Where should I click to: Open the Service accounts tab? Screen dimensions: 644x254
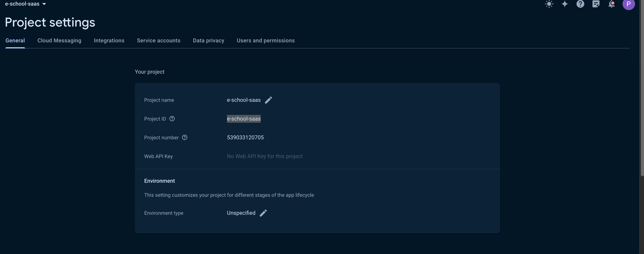point(159,41)
